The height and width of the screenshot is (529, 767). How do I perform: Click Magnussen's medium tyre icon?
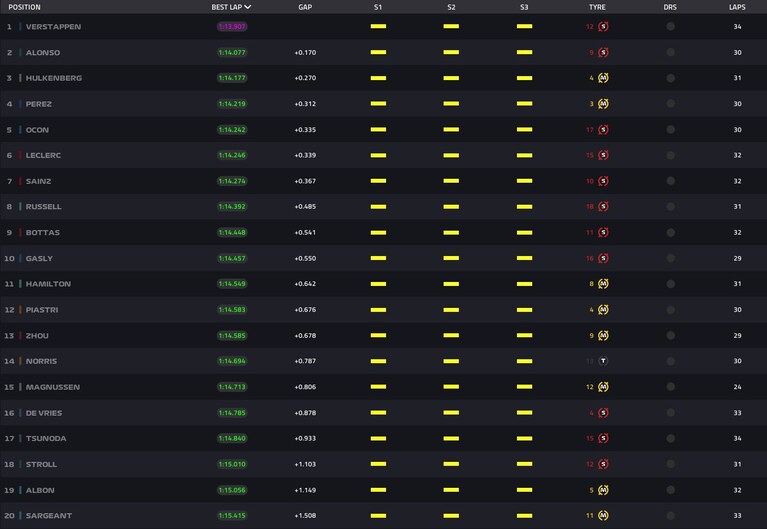click(x=603, y=387)
